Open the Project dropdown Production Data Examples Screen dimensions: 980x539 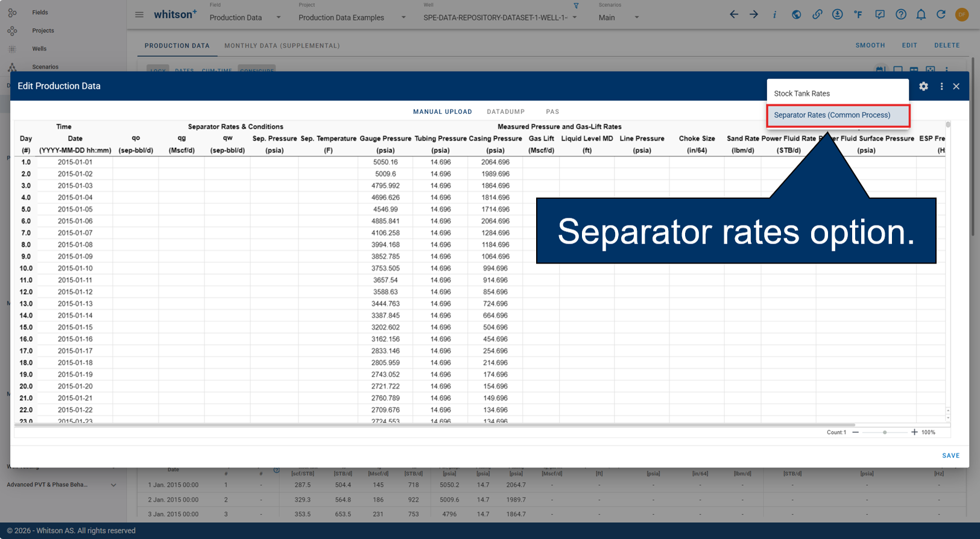352,17
